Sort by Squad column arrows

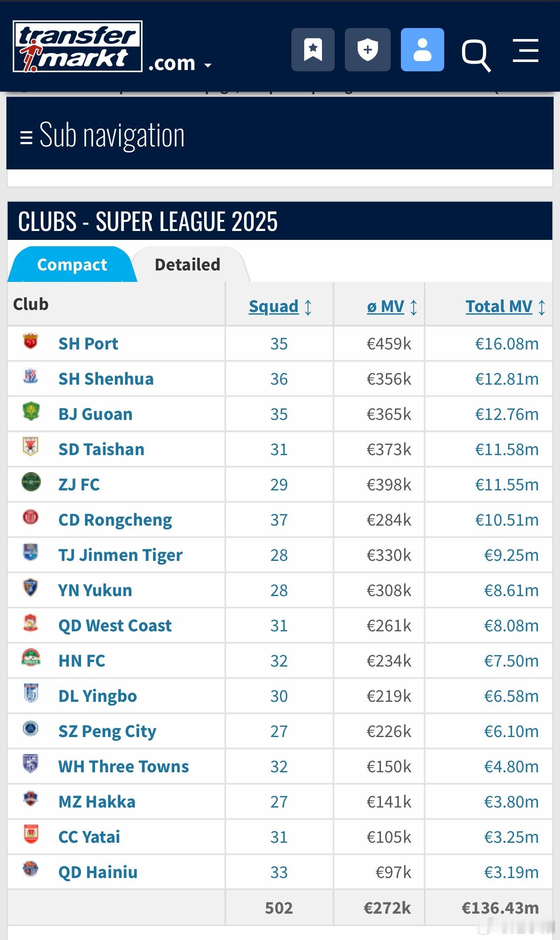coord(308,307)
